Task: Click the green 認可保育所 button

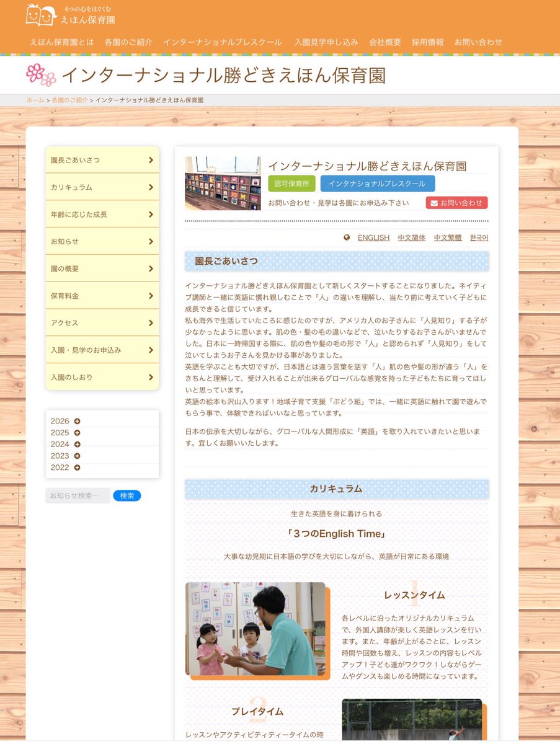Action: pyautogui.click(x=291, y=184)
